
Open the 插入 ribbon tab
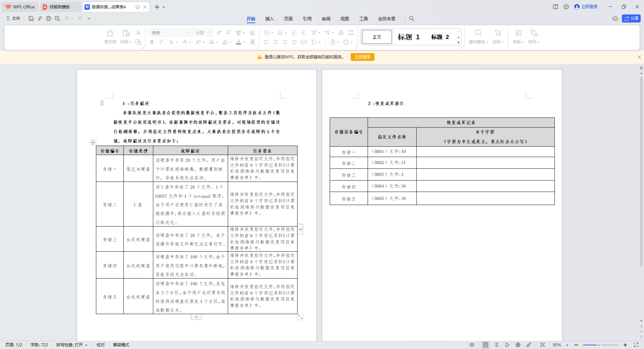[x=269, y=19]
